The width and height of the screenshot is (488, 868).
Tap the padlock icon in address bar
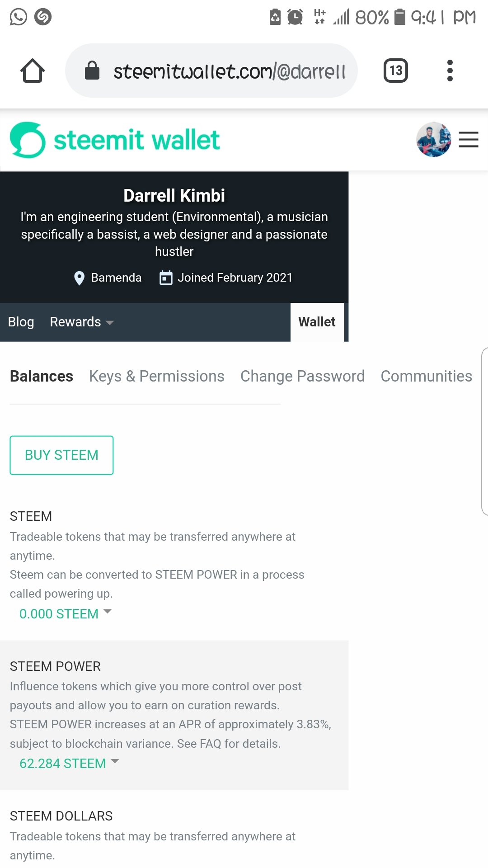point(92,70)
